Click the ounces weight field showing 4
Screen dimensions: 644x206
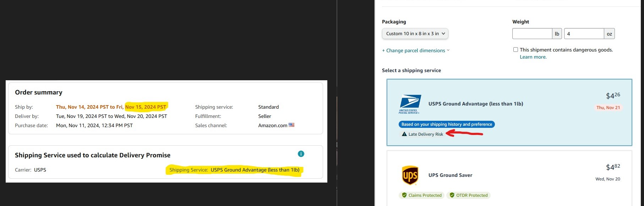click(584, 34)
